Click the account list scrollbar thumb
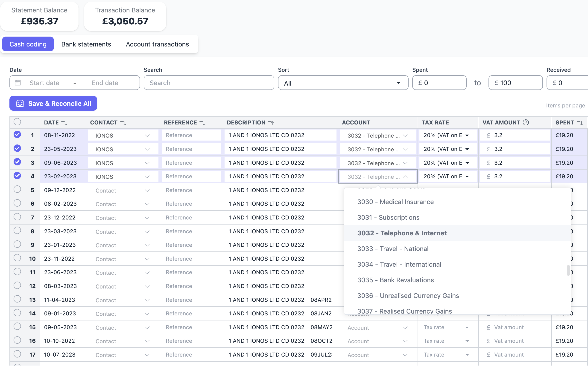 coord(568,270)
